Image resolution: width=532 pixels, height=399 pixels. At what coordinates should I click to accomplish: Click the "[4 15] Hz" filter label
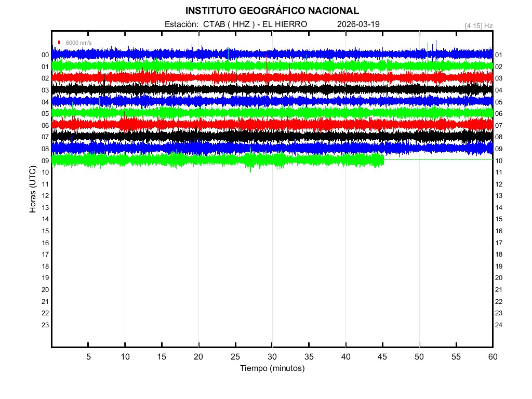(x=478, y=25)
